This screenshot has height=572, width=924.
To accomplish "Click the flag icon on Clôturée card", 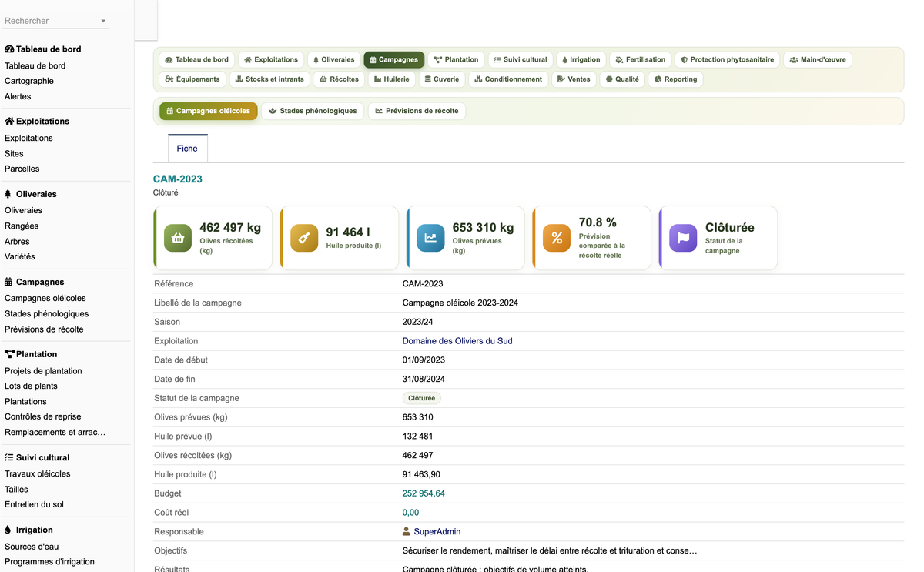I will (683, 238).
